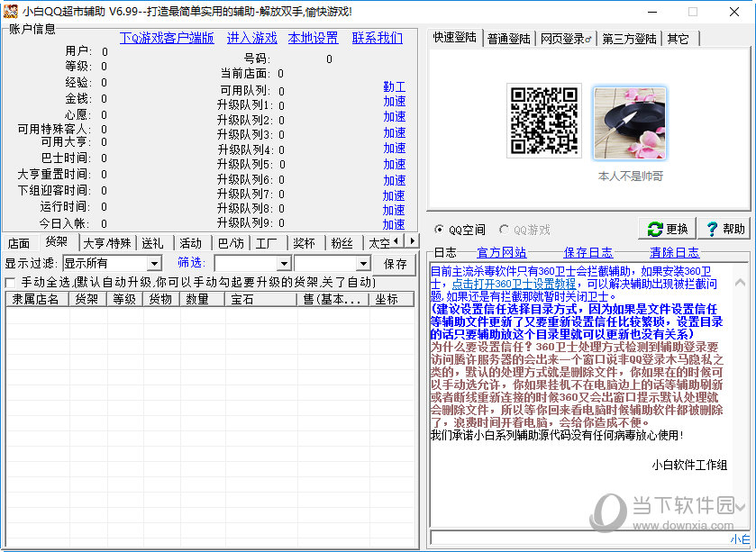Open the 本地设置 link
Image resolution: width=756 pixels, height=552 pixels.
pyautogui.click(x=313, y=38)
